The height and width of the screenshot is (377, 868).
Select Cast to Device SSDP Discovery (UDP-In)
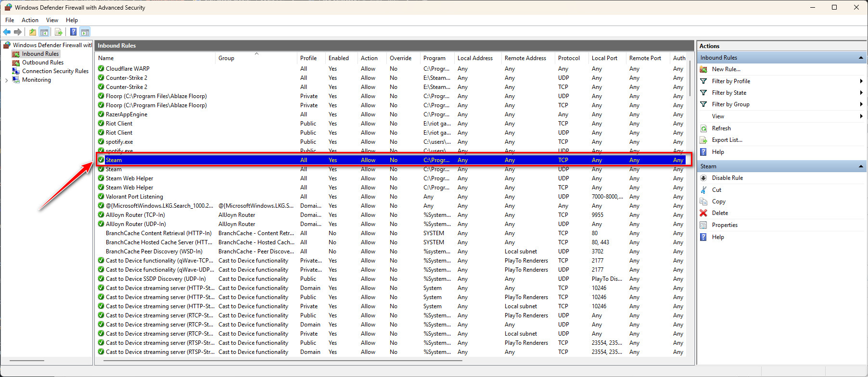pyautogui.click(x=156, y=279)
